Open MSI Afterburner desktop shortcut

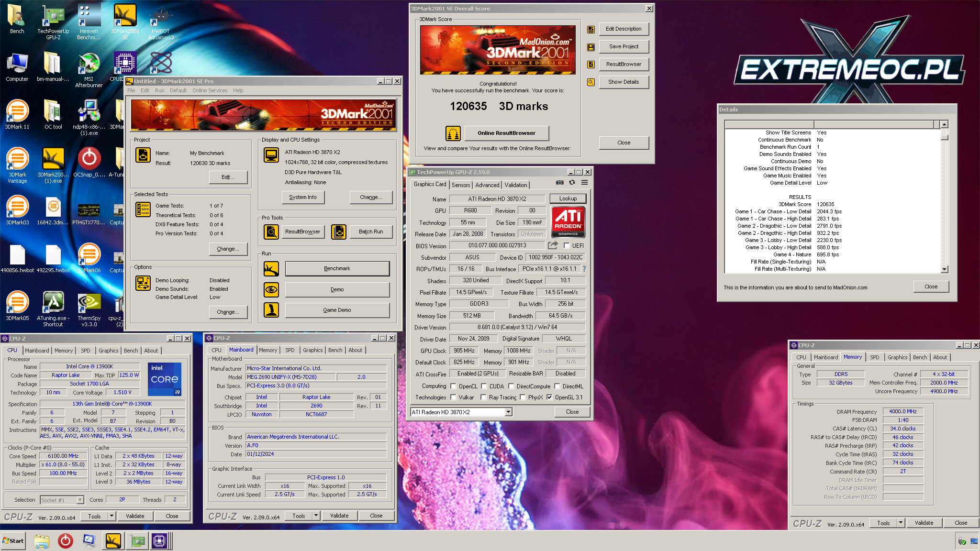(89, 70)
